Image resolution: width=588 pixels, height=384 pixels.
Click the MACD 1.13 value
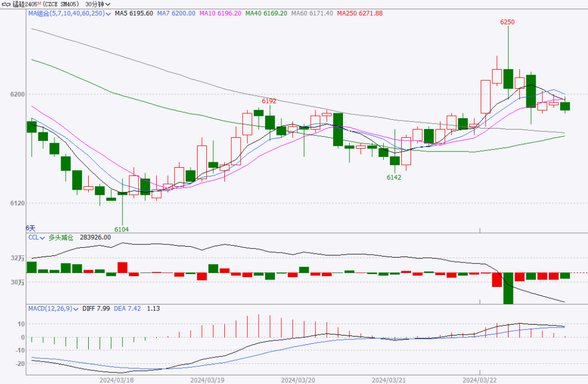[154, 309]
